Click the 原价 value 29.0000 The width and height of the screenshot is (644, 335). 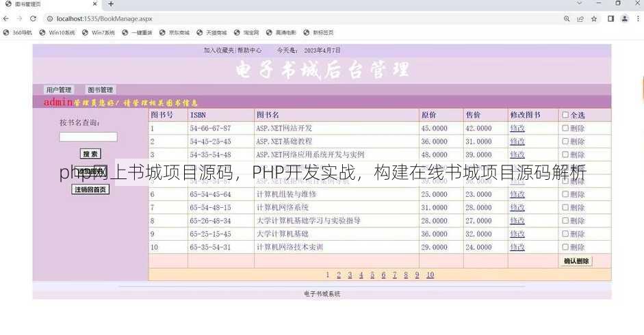tap(434, 247)
